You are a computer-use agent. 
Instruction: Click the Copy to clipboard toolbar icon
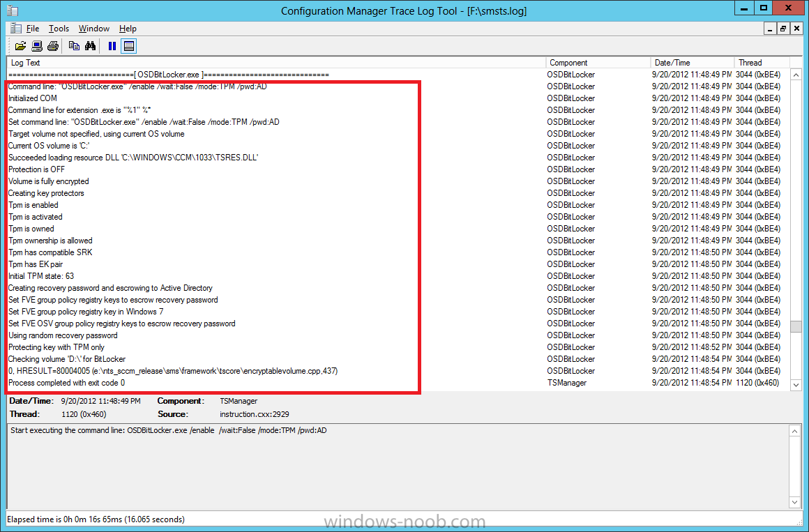(75, 46)
